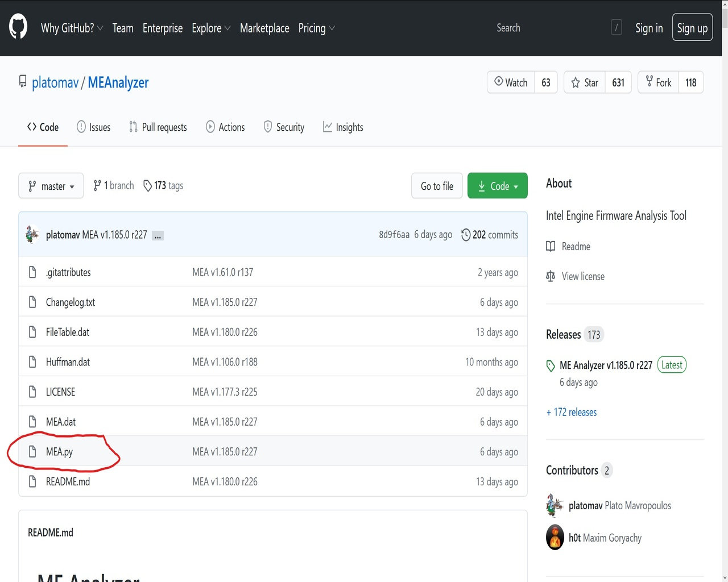Open the MEA.py file
Viewport: 728px width, 582px height.
(59, 452)
